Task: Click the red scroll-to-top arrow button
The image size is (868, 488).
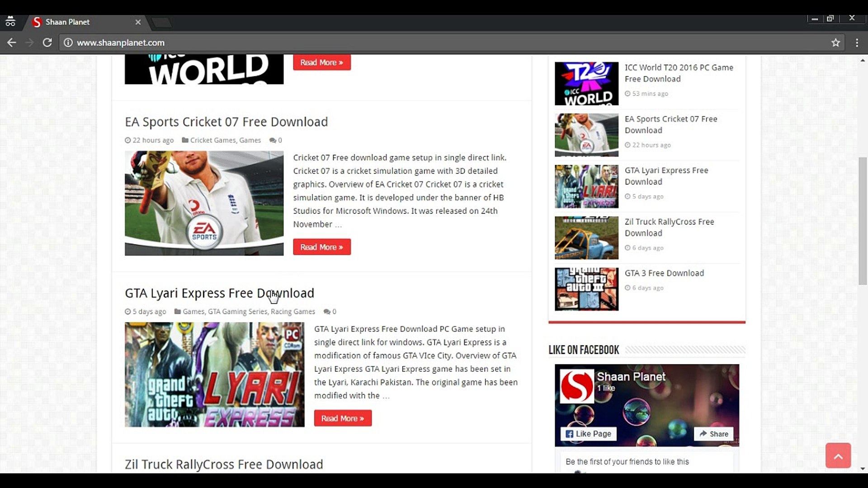Action: (x=838, y=455)
